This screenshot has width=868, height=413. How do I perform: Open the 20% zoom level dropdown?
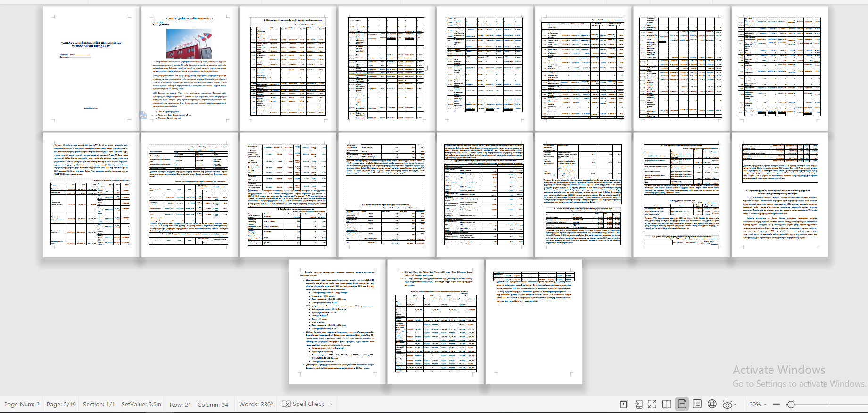(x=758, y=404)
